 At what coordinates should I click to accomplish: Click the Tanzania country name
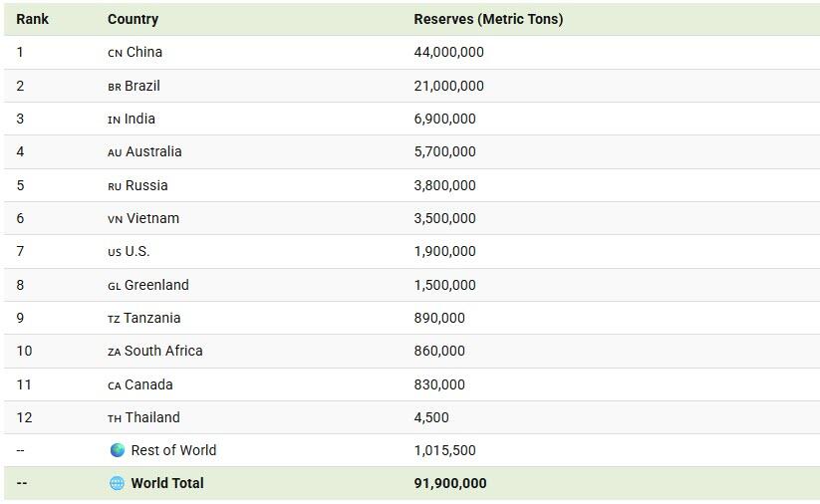point(152,318)
